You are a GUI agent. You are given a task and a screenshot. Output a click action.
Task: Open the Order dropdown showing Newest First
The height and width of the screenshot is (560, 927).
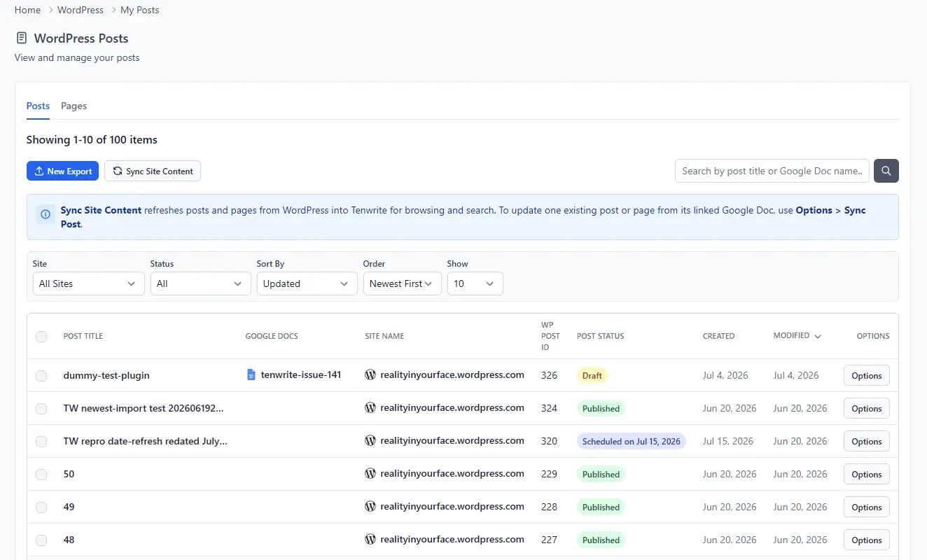coord(403,283)
